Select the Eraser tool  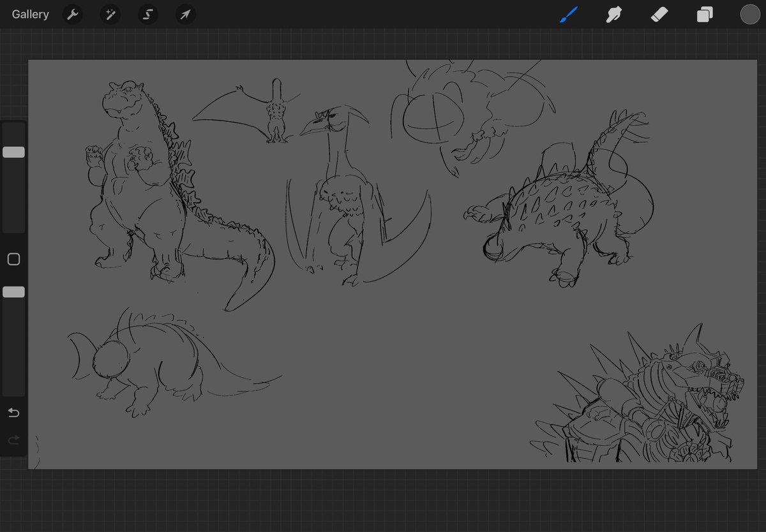659,14
